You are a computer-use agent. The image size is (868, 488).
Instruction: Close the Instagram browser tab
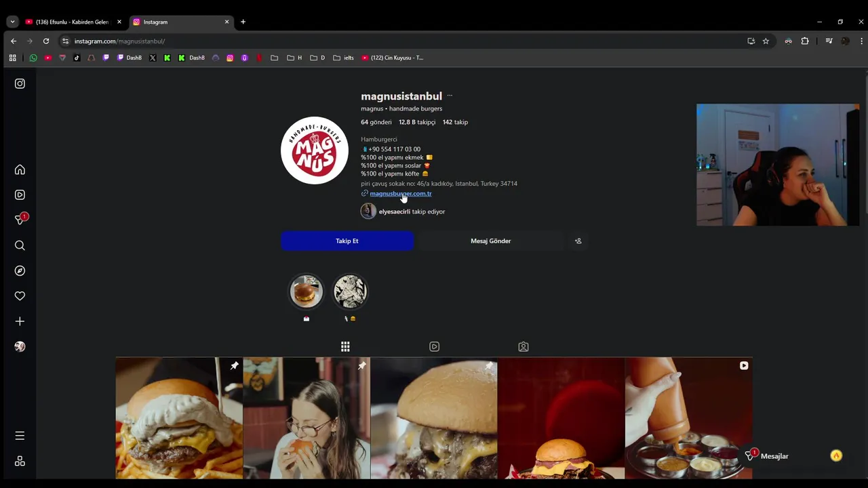(226, 22)
